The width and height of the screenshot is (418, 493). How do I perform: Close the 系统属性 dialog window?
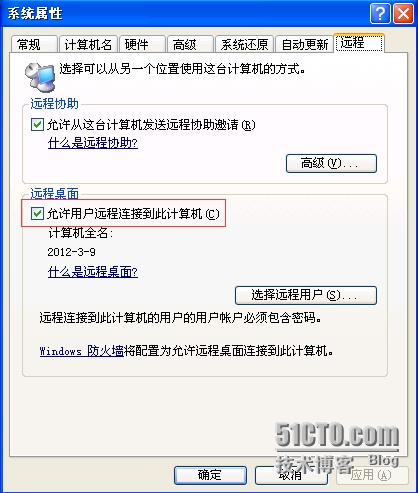(x=403, y=14)
